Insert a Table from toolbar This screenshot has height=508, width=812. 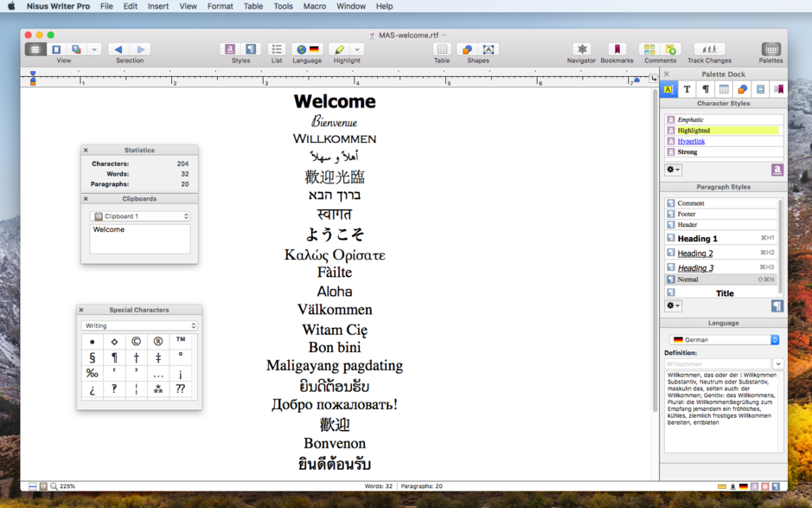point(442,49)
